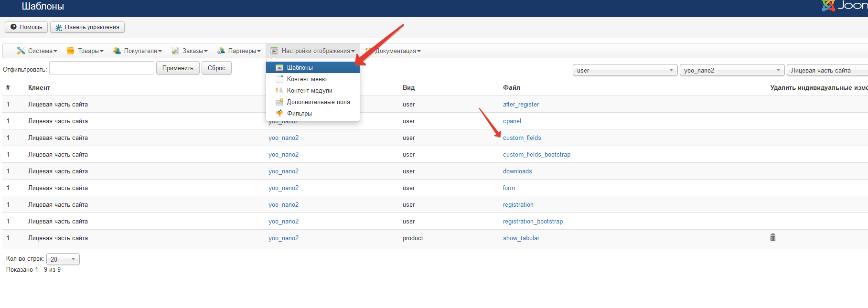Expand the Покупатели menu

137,51
